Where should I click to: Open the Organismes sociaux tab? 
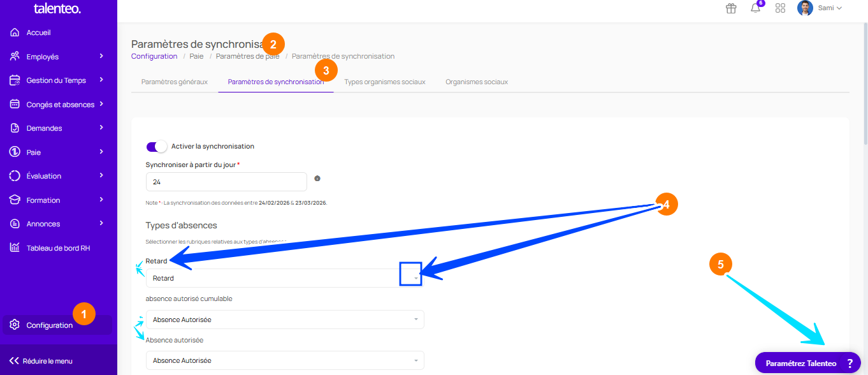coord(477,82)
